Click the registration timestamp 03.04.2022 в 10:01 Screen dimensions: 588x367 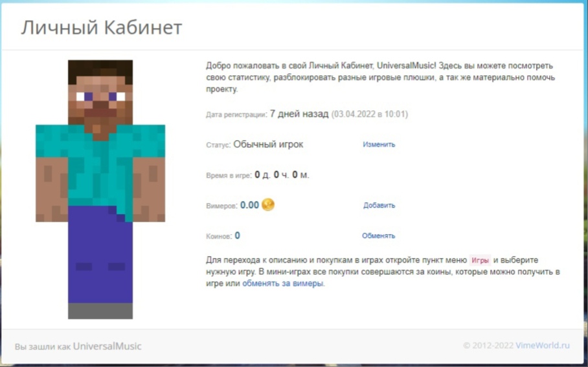(370, 114)
